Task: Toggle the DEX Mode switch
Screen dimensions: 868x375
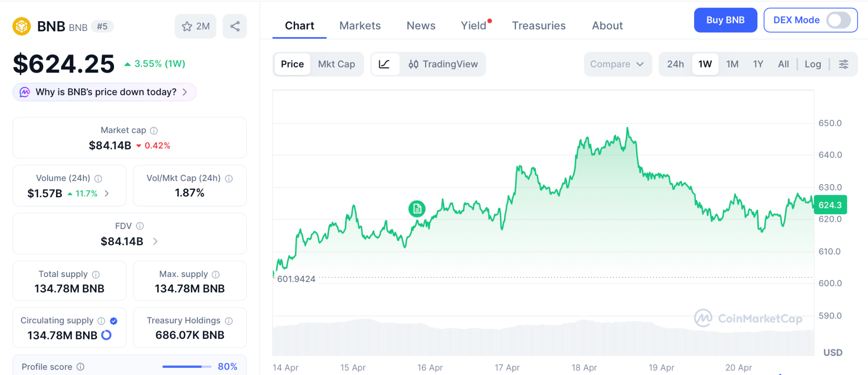Action: 838,20
